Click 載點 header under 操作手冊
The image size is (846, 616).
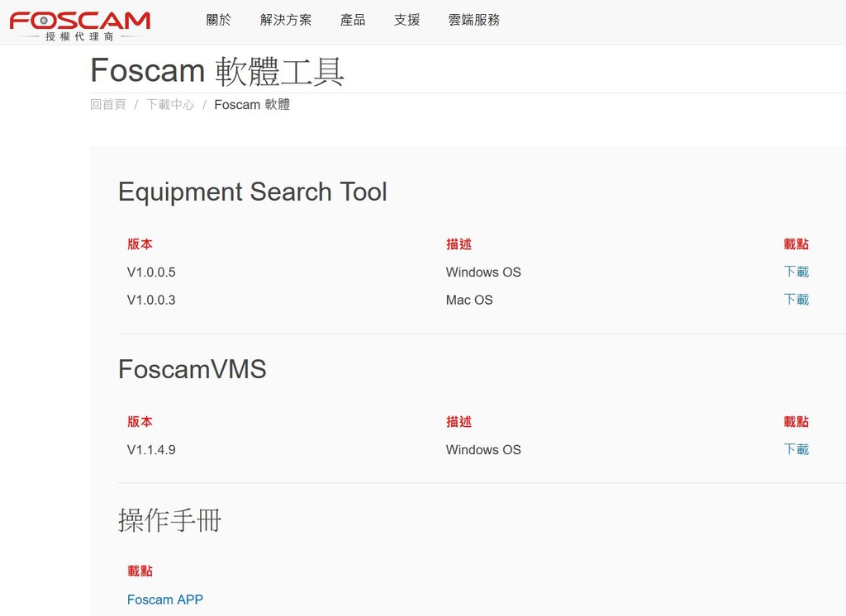click(x=140, y=571)
